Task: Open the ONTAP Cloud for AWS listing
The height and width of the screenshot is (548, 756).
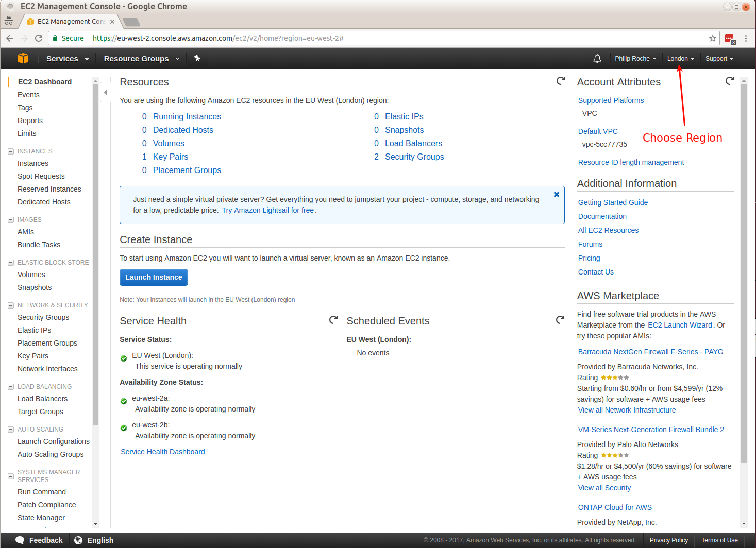Action: [x=615, y=507]
